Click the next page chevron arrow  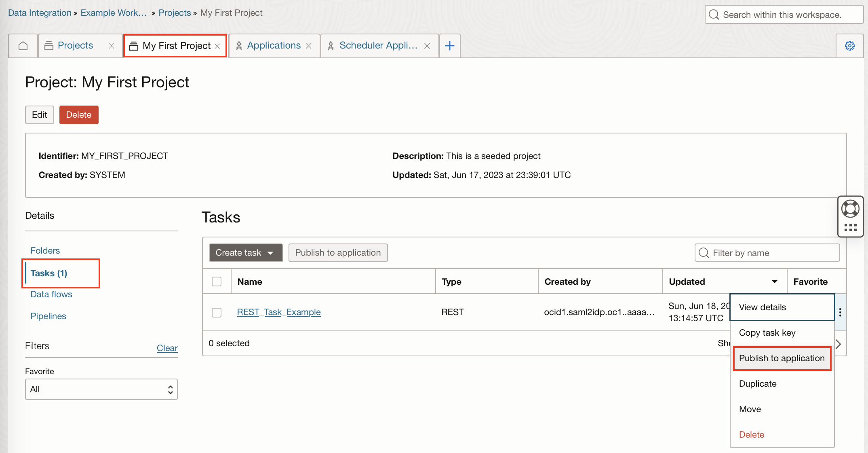(839, 344)
